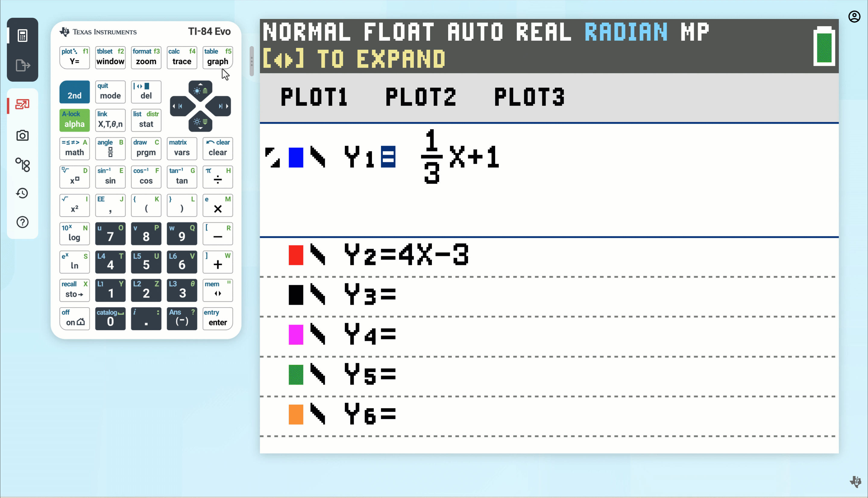
Task: Toggle the Y3 equals sign
Action: pyautogui.click(x=388, y=295)
